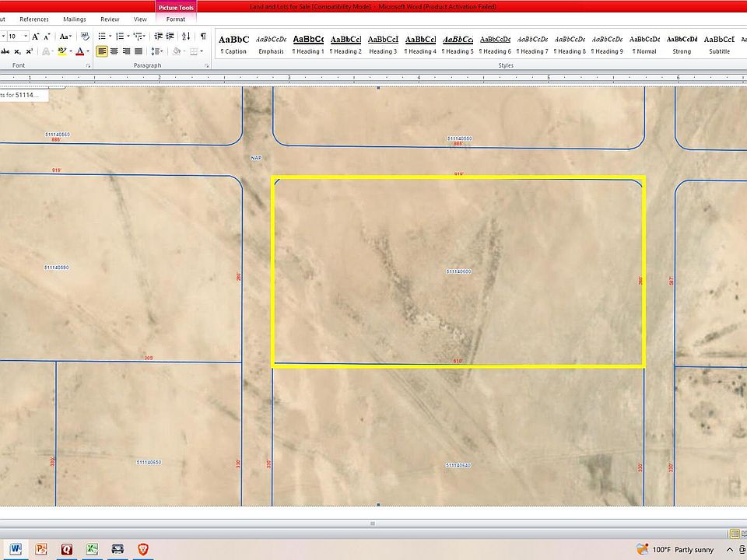The width and height of the screenshot is (747, 560).
Task: Click the Clear Formatting icon
Action: pos(85,37)
